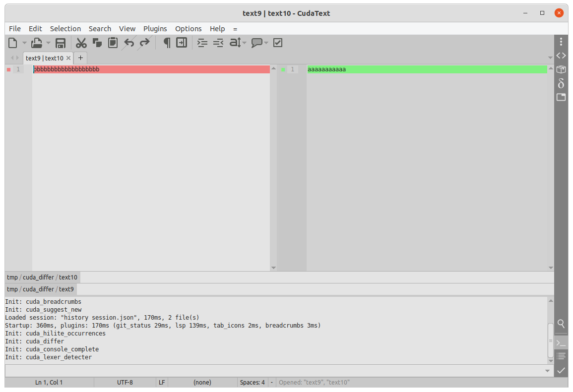Select the Indent toolbar icon
The image size is (573, 392).
202,43
